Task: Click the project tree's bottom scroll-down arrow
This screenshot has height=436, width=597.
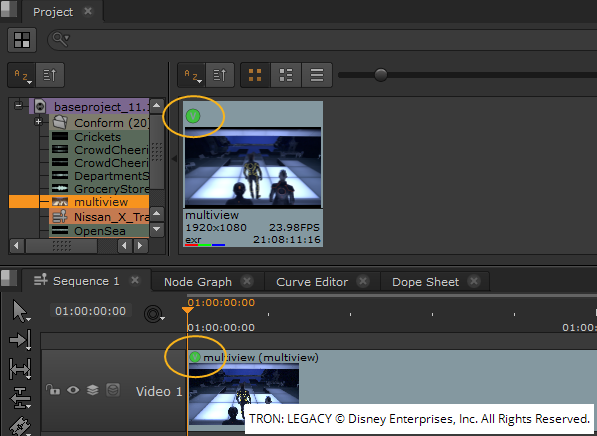Action: click(x=156, y=230)
